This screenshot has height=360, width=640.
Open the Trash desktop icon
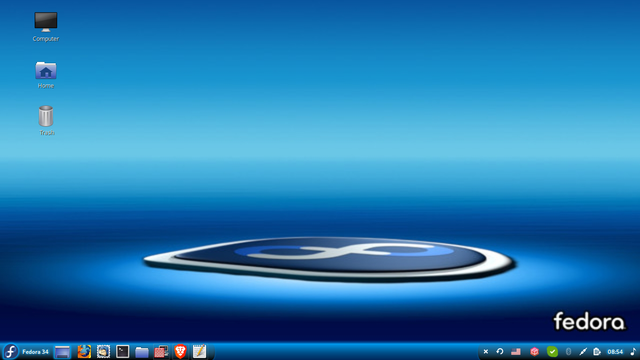click(x=46, y=116)
